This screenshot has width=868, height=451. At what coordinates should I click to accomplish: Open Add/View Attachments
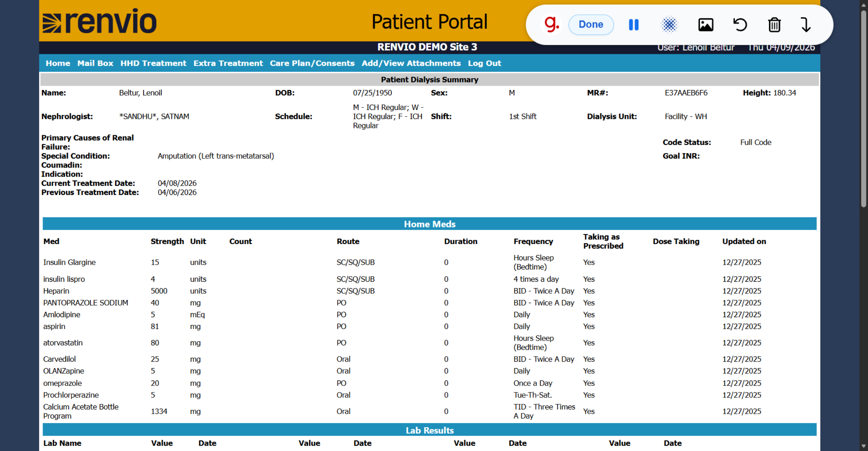[411, 63]
